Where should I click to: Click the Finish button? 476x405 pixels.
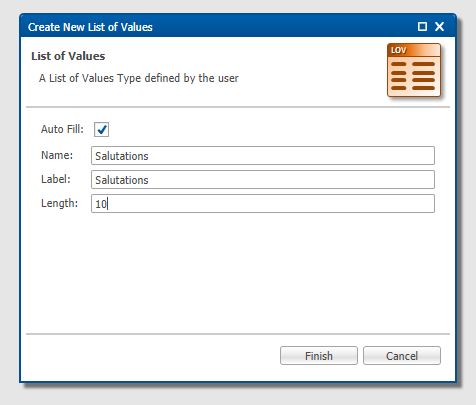click(319, 356)
